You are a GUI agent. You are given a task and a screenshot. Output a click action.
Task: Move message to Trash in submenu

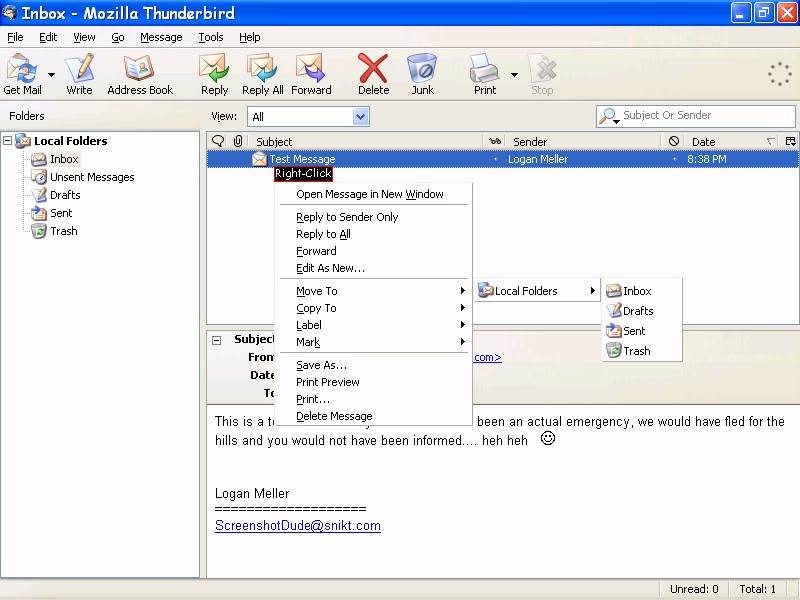(642, 351)
